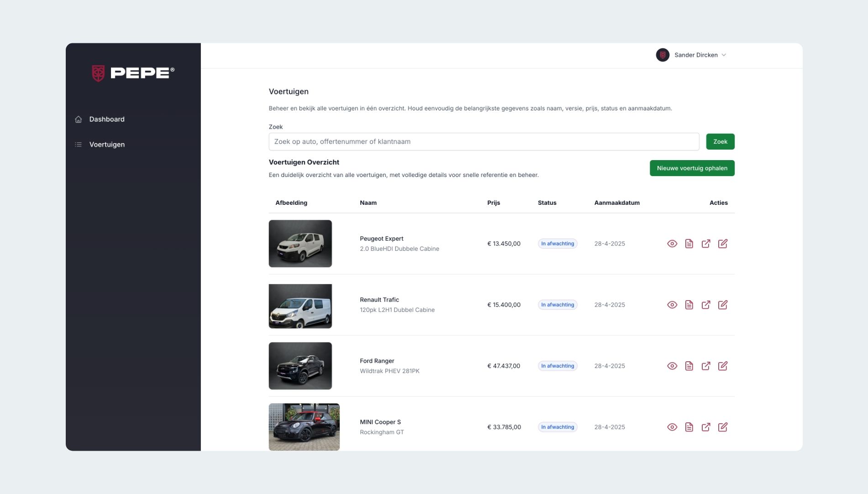Image resolution: width=868 pixels, height=494 pixels.
Task: Click Nieuwe voertuig ophalen button
Action: tap(692, 168)
